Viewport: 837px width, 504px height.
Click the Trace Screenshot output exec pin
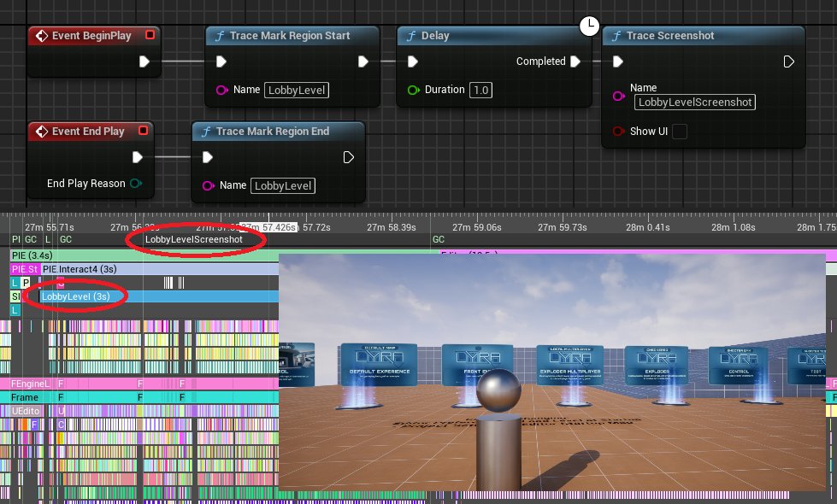click(x=788, y=62)
